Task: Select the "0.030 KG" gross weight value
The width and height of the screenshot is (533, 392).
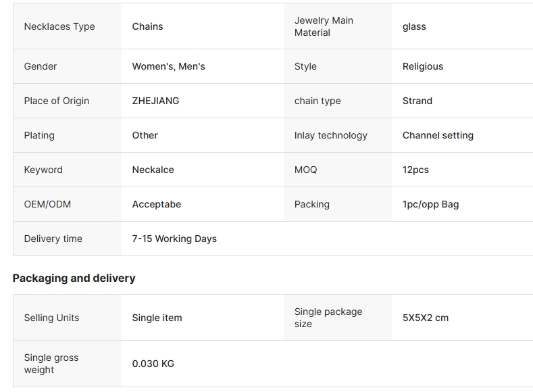Action: pyautogui.click(x=153, y=364)
